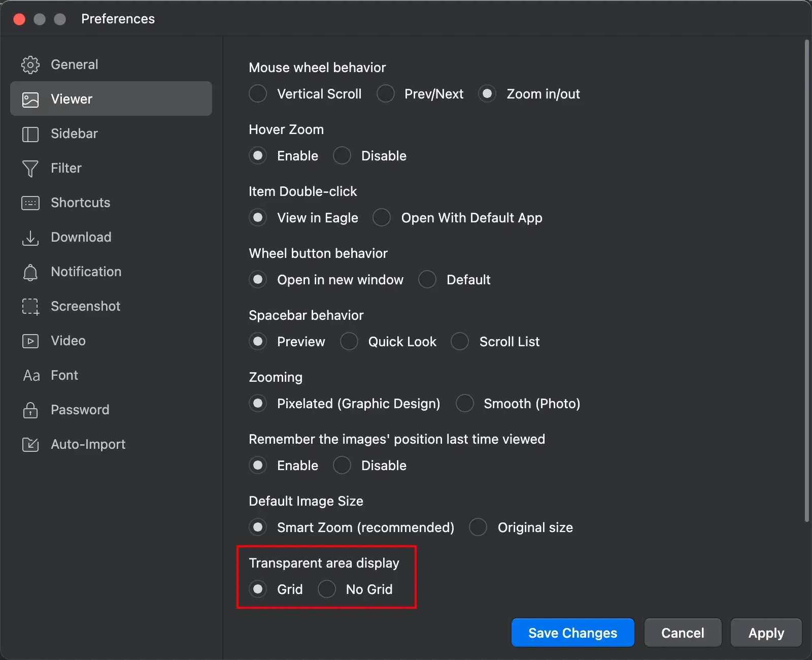Viewport: 812px width, 660px height.
Task: Click the Viewer image icon
Action: (30, 99)
